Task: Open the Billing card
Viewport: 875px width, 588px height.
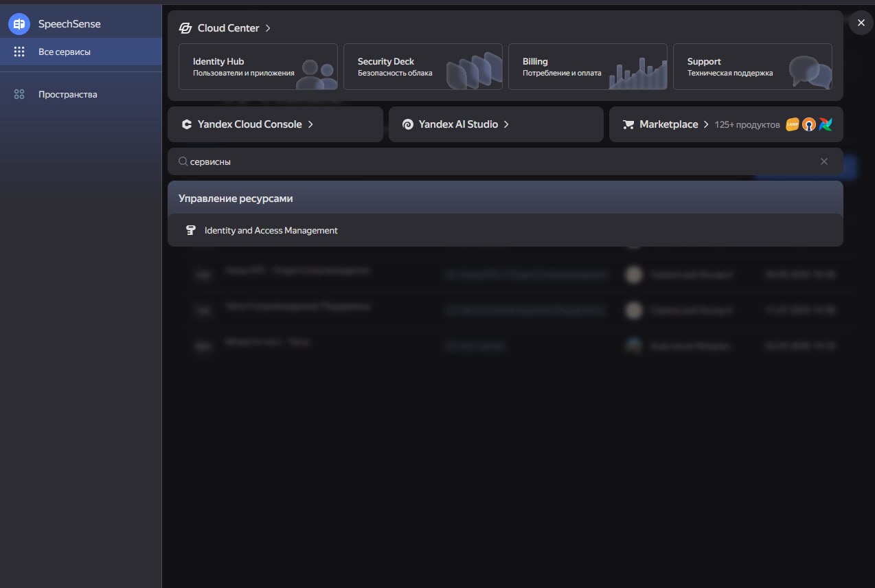Action: click(x=588, y=67)
